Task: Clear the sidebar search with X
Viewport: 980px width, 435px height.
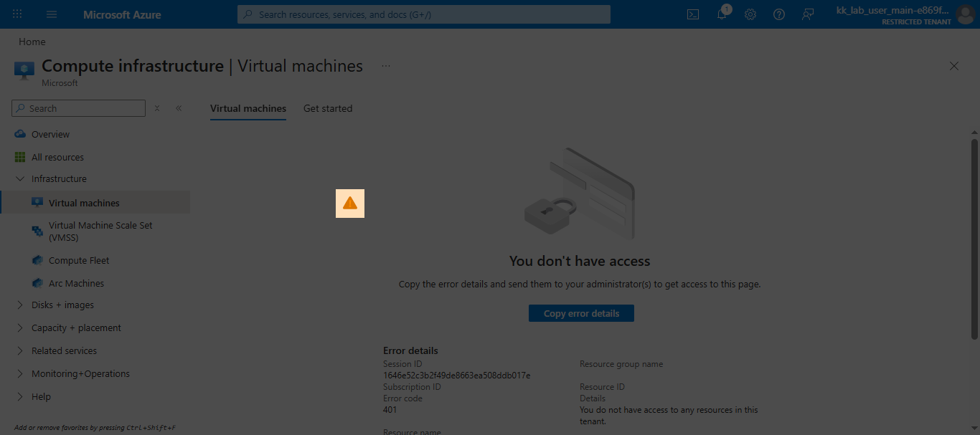Action: click(157, 108)
